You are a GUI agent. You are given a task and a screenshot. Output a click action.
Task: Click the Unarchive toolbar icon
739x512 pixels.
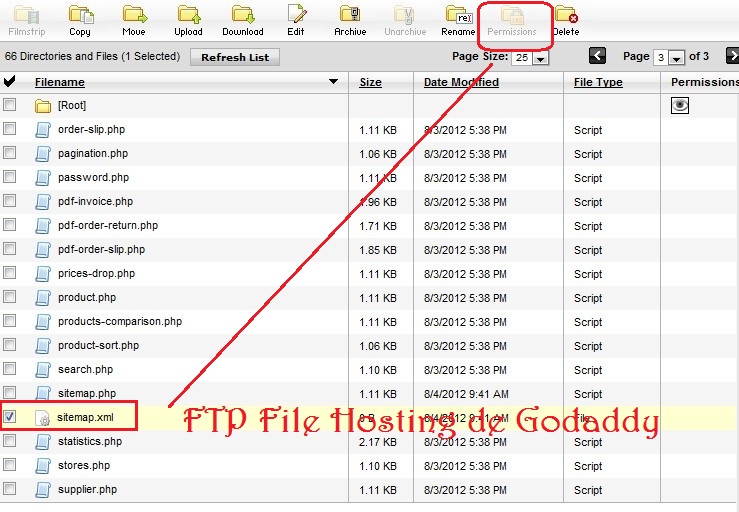click(x=404, y=14)
